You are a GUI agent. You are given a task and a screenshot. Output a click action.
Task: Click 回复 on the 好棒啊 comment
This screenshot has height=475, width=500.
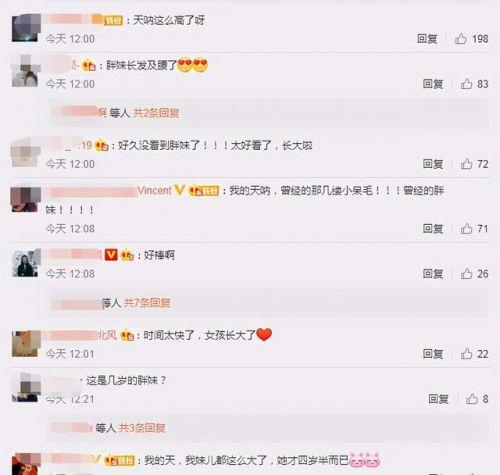(433, 274)
